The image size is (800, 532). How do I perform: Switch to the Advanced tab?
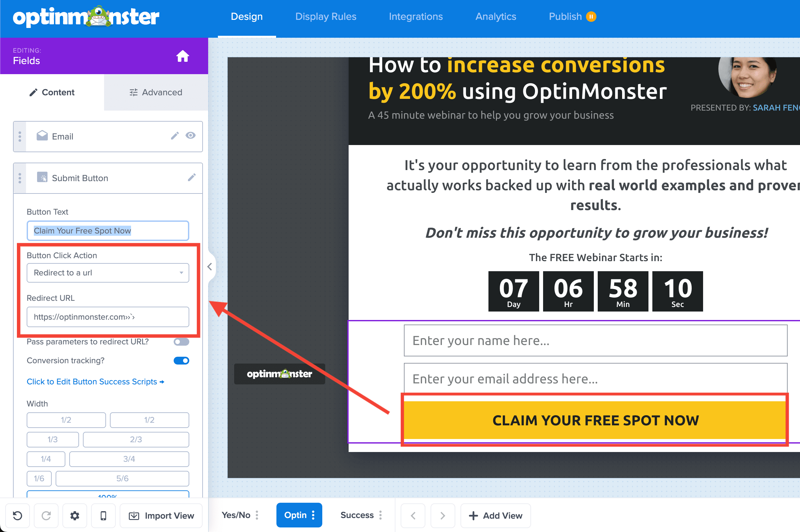tap(156, 92)
